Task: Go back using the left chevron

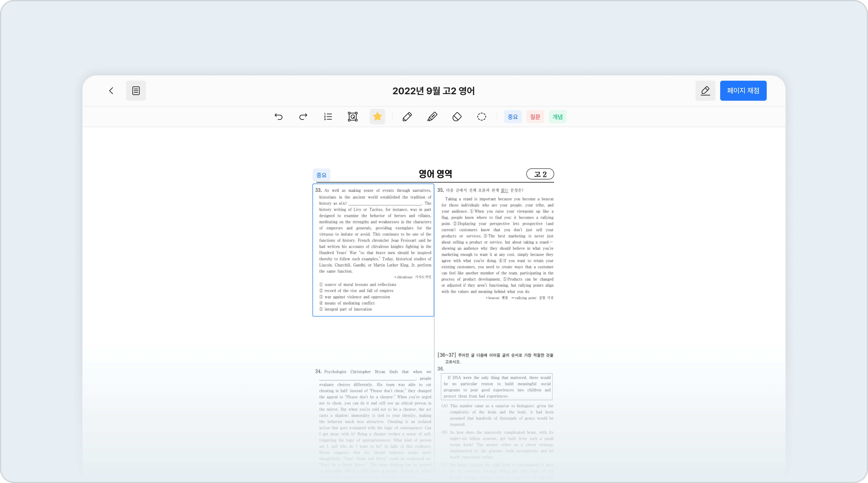Action: click(x=111, y=91)
